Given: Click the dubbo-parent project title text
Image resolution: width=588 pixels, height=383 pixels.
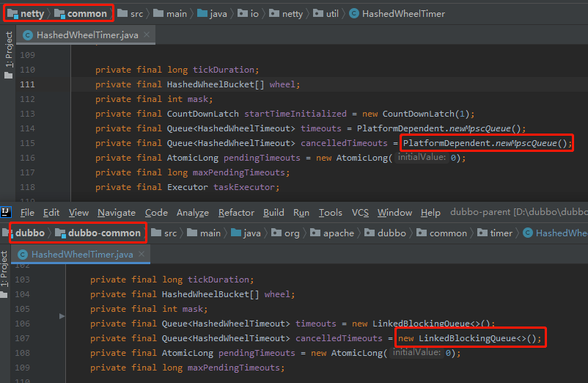Looking at the screenshot, I should (x=518, y=212).
